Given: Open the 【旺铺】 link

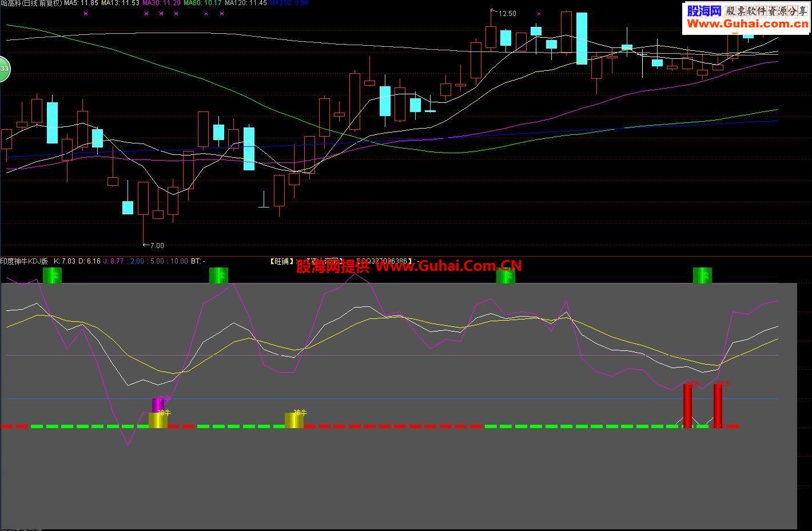Looking at the screenshot, I should coord(282,261).
